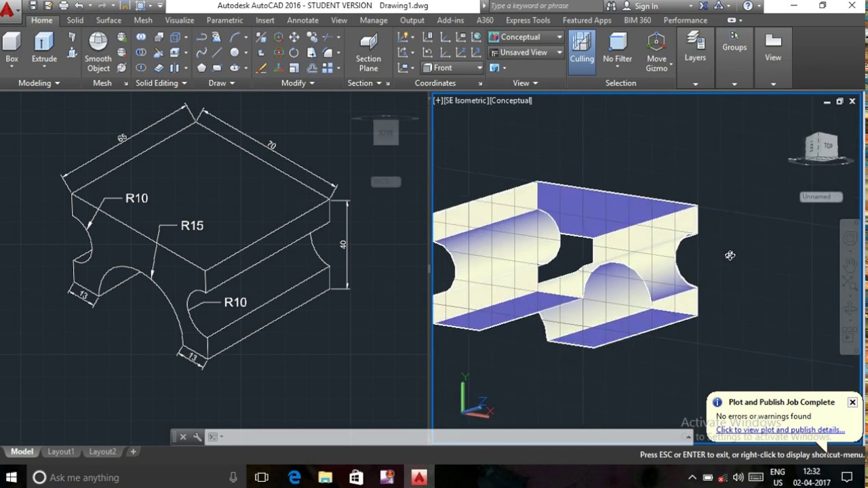The image size is (868, 488).
Task: Expand the View ribbon panel dropdown
Action: [525, 83]
